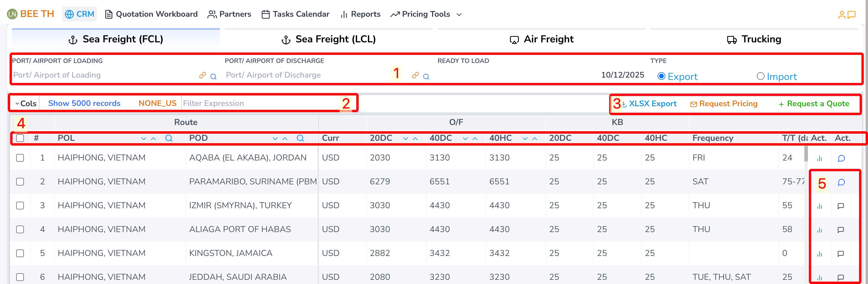
Task: Open comment icon for Izmir, Turkey row
Action: pos(841,206)
